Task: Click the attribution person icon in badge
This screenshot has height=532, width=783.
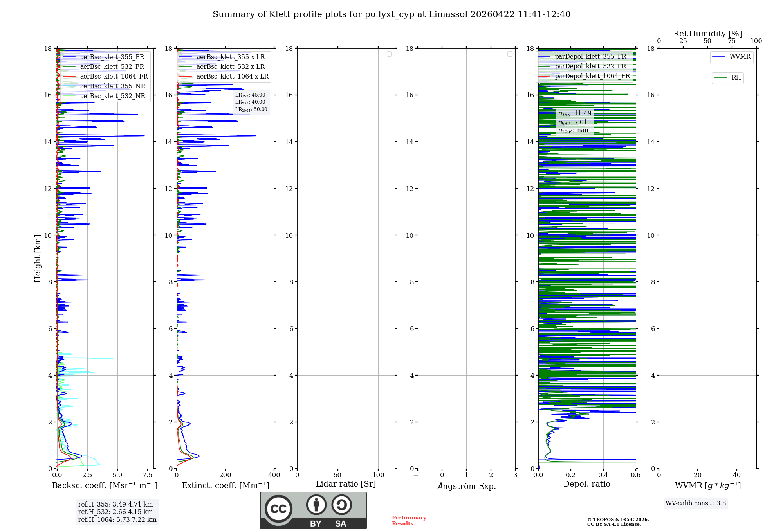Action: click(316, 505)
